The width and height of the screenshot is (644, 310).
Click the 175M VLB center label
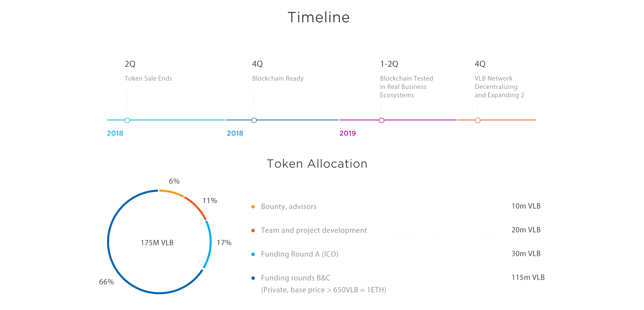point(157,243)
